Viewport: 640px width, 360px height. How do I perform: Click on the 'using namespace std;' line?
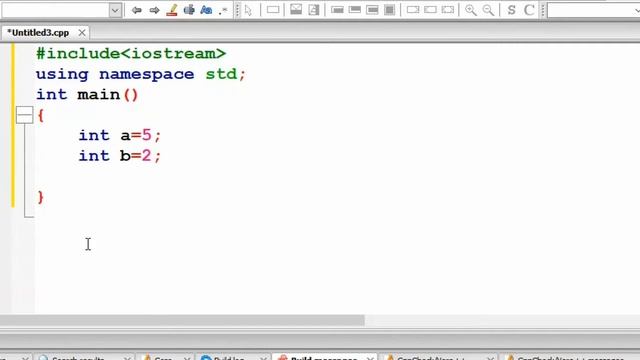(x=141, y=74)
